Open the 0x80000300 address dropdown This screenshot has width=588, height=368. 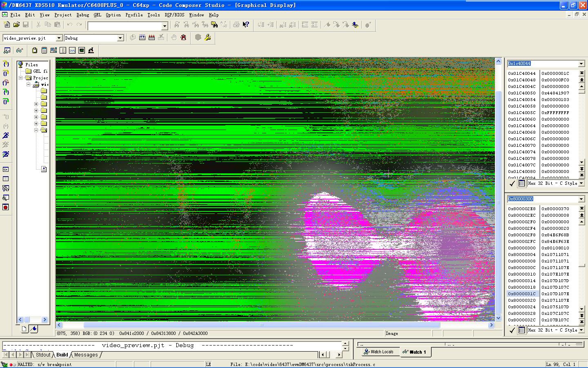[x=581, y=199]
